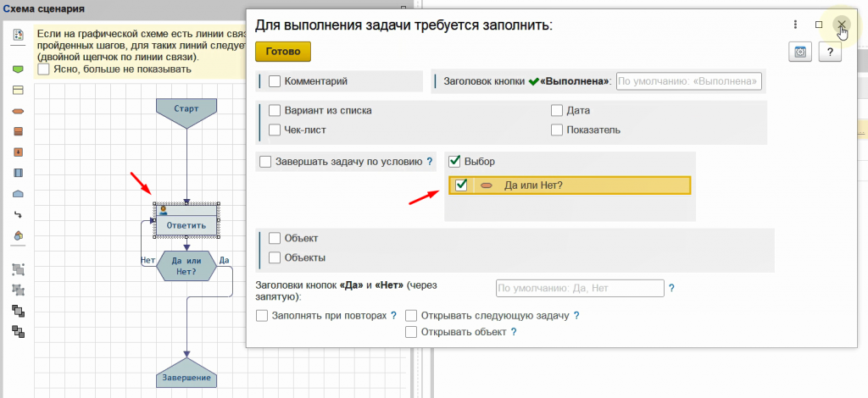Open the decoration shapes tool in left toolbar

pyautogui.click(x=19, y=235)
